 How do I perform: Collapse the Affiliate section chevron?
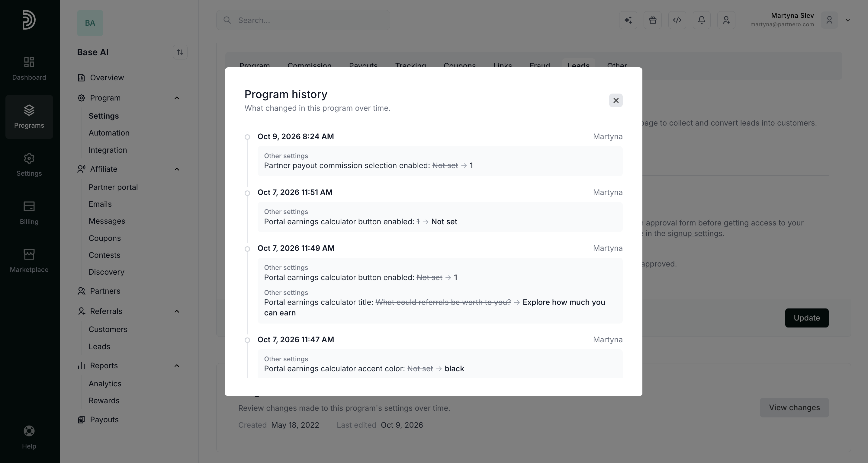click(177, 169)
